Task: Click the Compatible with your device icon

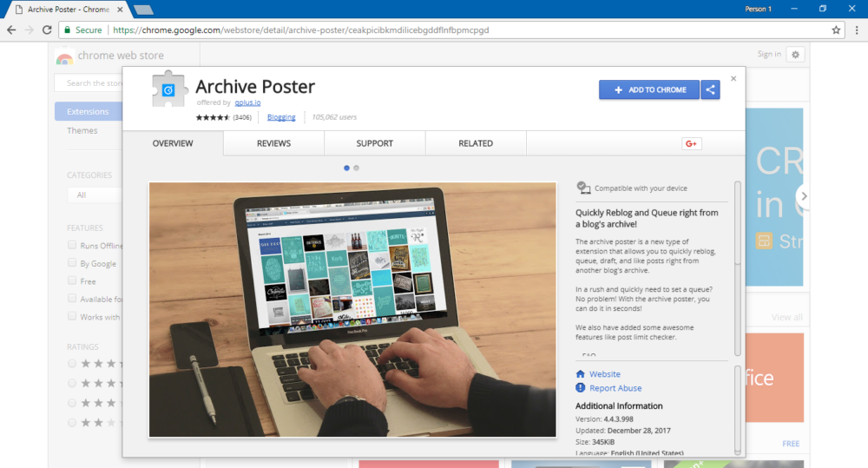Action: (x=583, y=188)
